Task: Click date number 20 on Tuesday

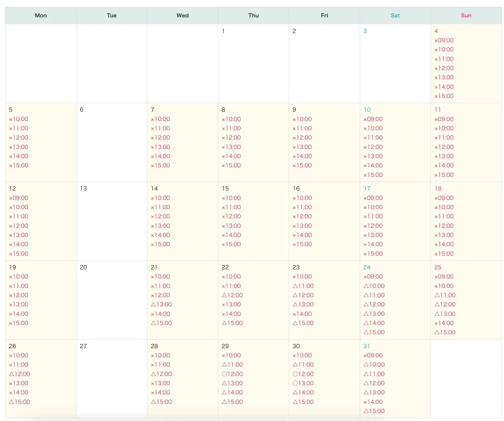Action: click(x=83, y=267)
